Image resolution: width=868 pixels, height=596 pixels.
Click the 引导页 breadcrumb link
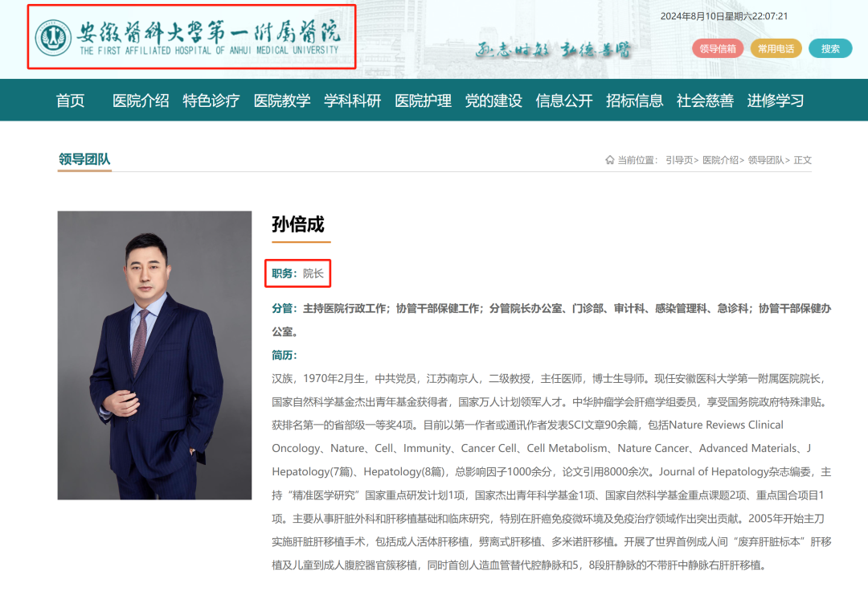click(679, 160)
